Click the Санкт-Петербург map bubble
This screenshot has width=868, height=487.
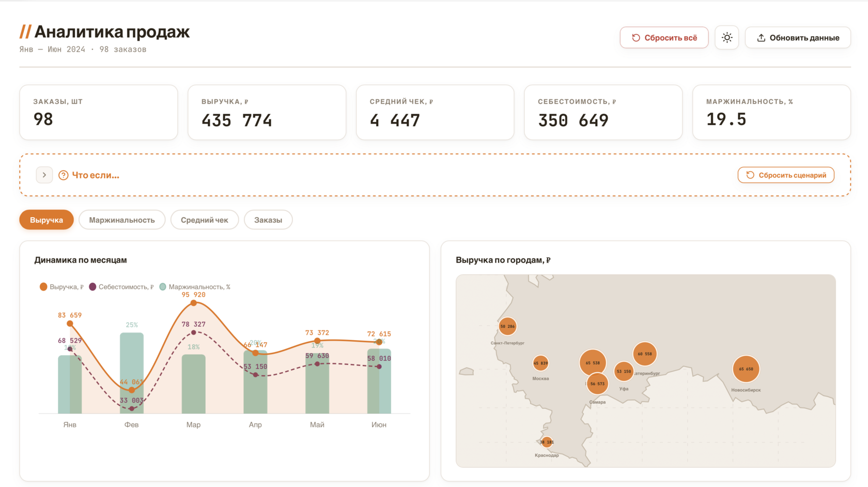pyautogui.click(x=507, y=326)
